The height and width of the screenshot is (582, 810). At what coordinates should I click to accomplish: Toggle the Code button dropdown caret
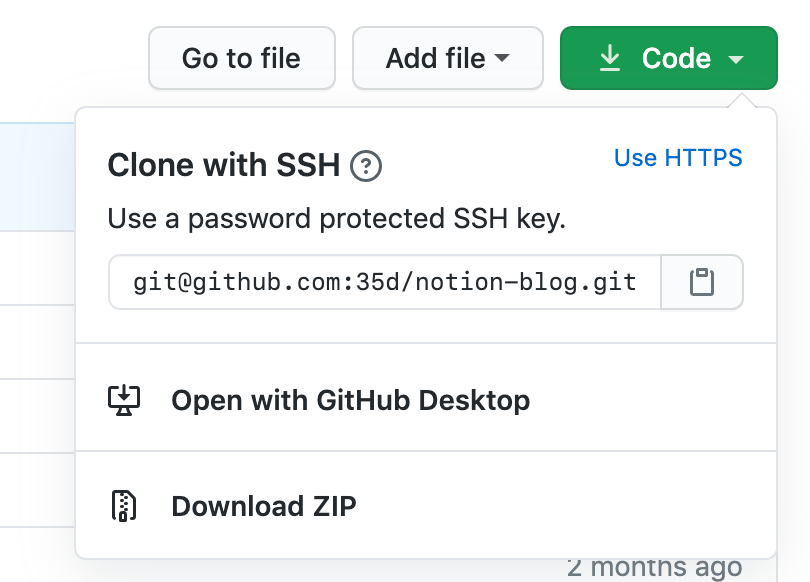click(x=736, y=60)
